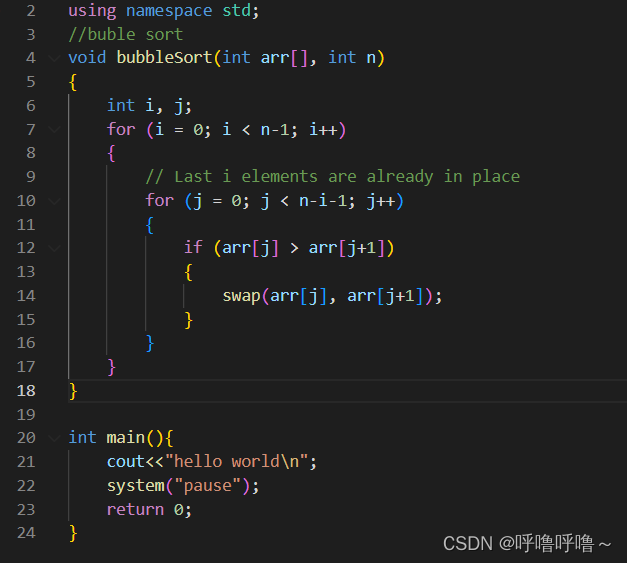Click the 'main' function name

(x=125, y=437)
